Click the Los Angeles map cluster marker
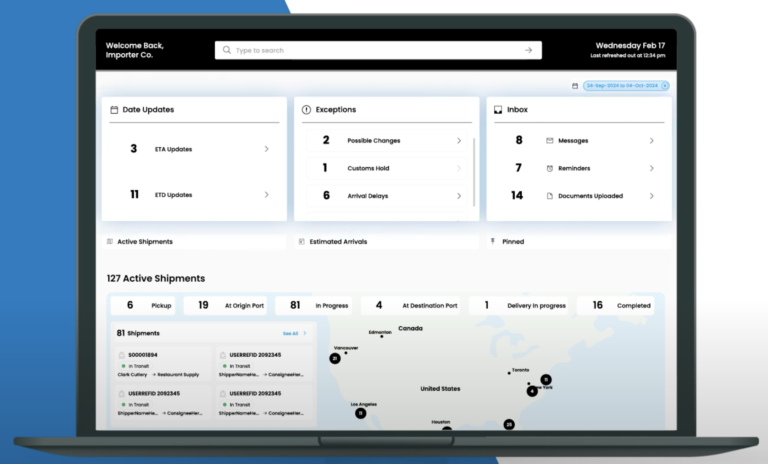 coord(360,414)
